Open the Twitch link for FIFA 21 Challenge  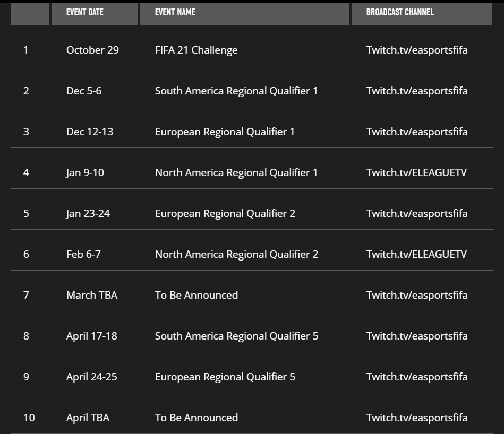point(417,50)
